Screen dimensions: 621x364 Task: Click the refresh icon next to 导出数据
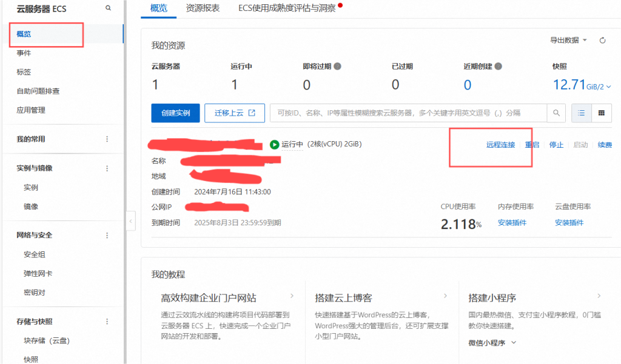[602, 41]
